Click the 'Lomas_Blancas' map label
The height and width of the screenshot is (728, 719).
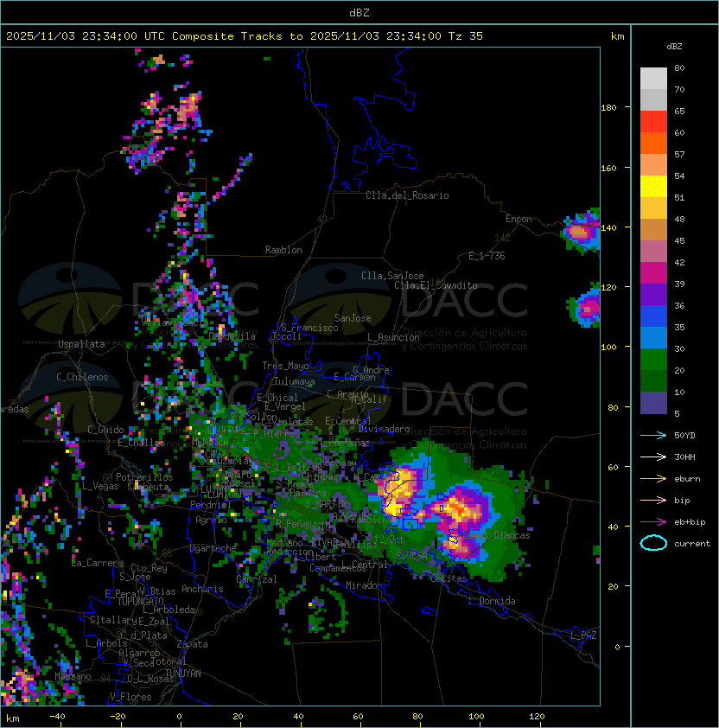[496, 535]
